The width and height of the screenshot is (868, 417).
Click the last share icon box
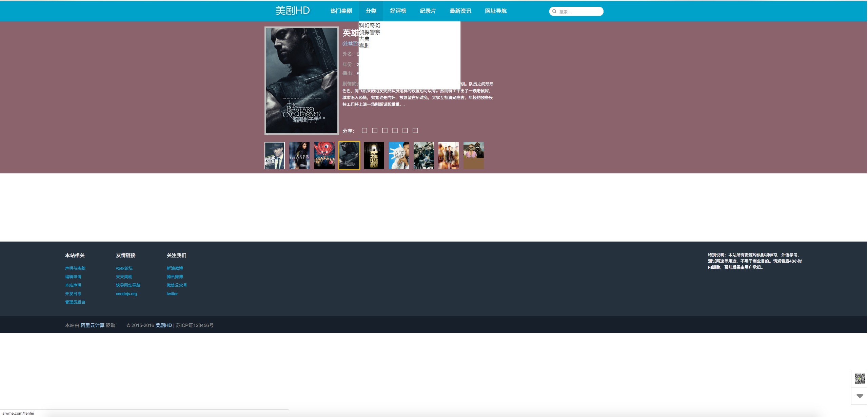pos(415,130)
